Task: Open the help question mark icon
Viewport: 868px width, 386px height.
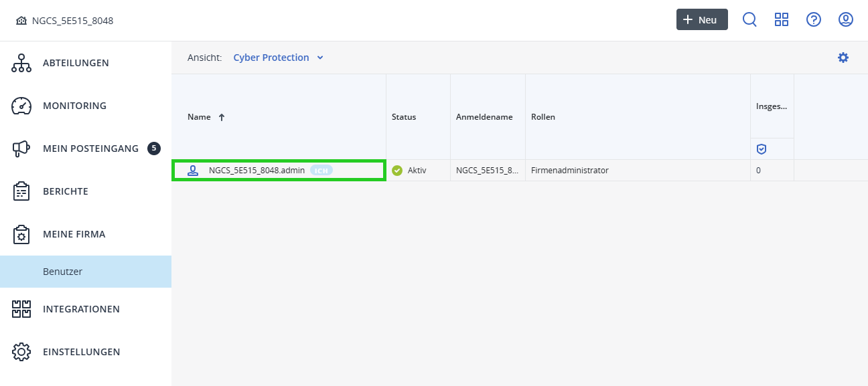Action: (813, 19)
